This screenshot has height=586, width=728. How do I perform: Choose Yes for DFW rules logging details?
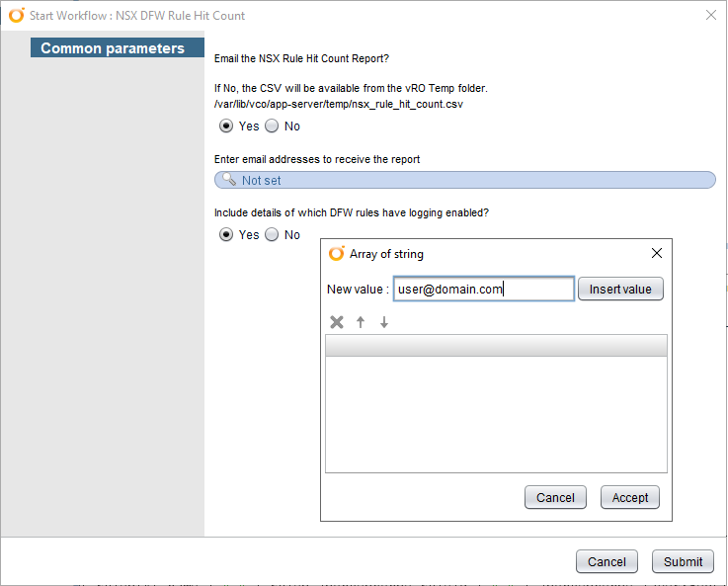tap(226, 234)
